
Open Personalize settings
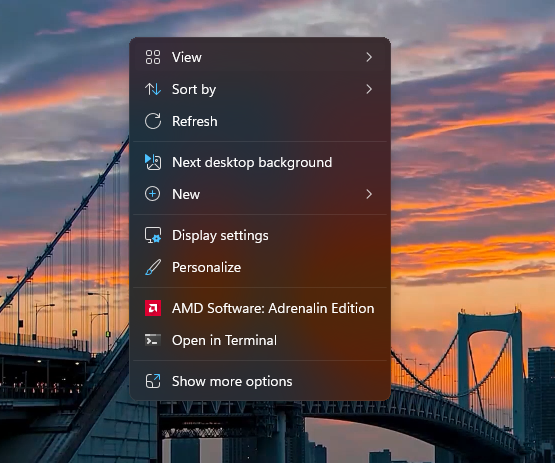[x=260, y=267]
